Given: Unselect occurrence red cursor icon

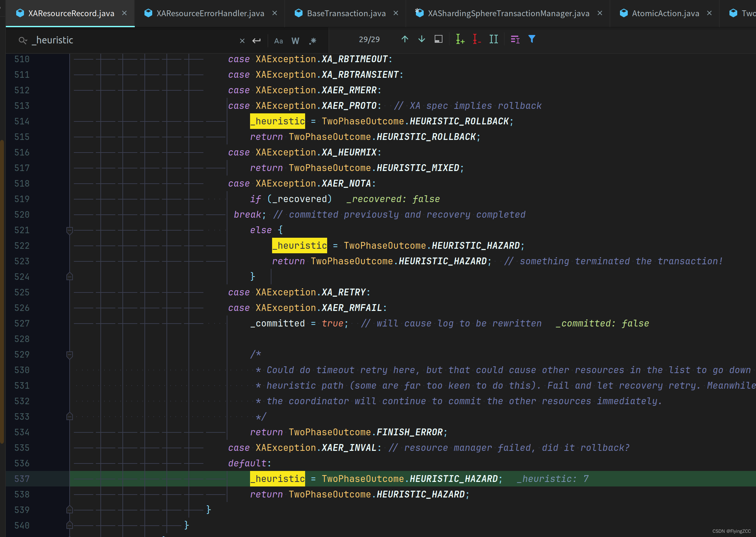Looking at the screenshot, I should (476, 39).
